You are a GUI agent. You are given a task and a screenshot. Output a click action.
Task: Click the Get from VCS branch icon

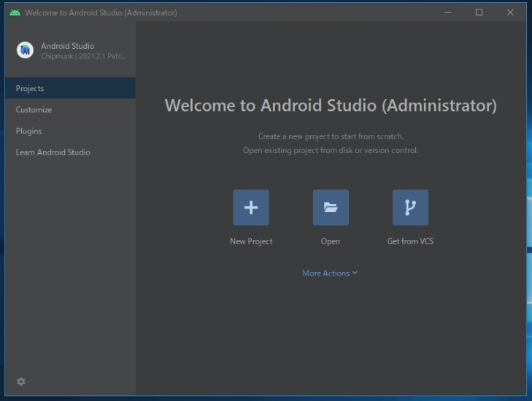pos(410,208)
